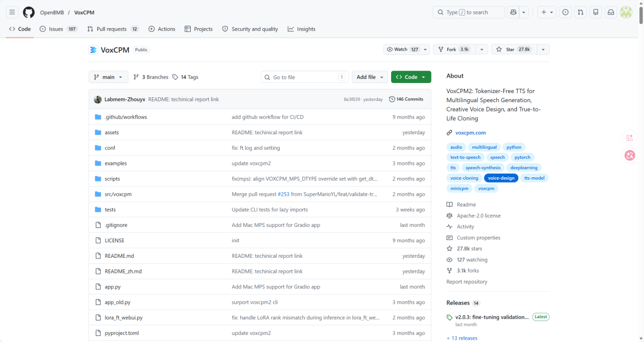Open the 146 Commits history

[x=406, y=99]
